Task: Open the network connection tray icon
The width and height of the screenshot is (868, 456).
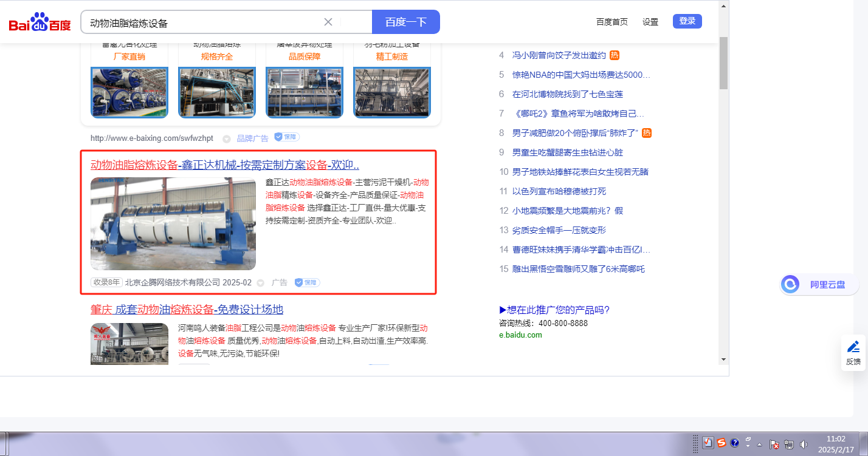Action: point(789,444)
